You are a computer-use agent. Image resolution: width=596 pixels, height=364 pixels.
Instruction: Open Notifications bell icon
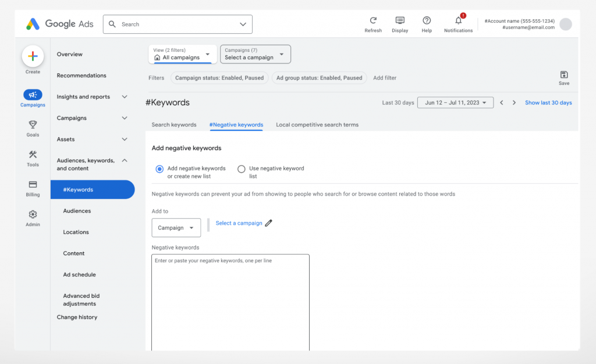(459, 20)
